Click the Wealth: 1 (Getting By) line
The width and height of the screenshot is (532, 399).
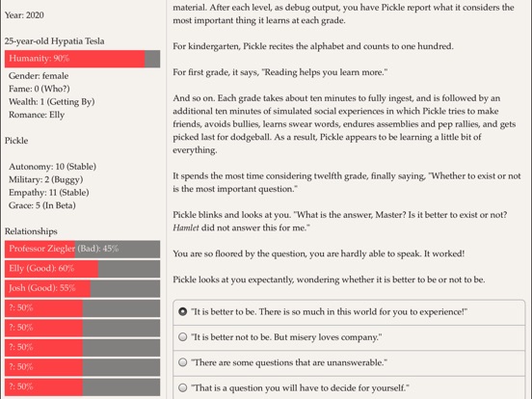pyautogui.click(x=52, y=102)
